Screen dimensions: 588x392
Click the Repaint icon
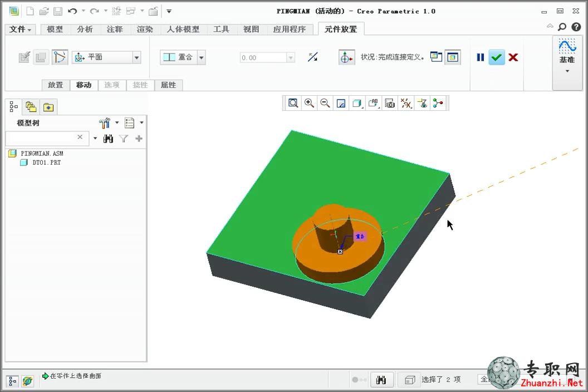[341, 103]
